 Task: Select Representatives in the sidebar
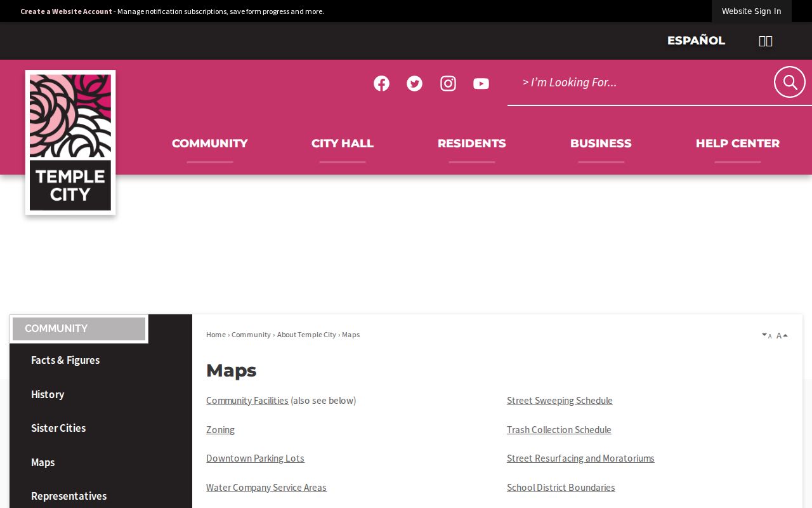point(69,496)
